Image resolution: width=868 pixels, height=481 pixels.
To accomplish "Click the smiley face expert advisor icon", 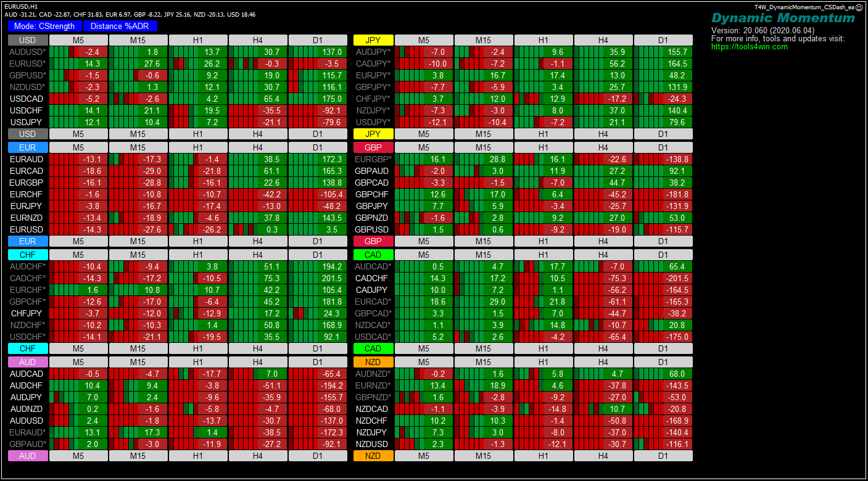I will click(859, 7).
